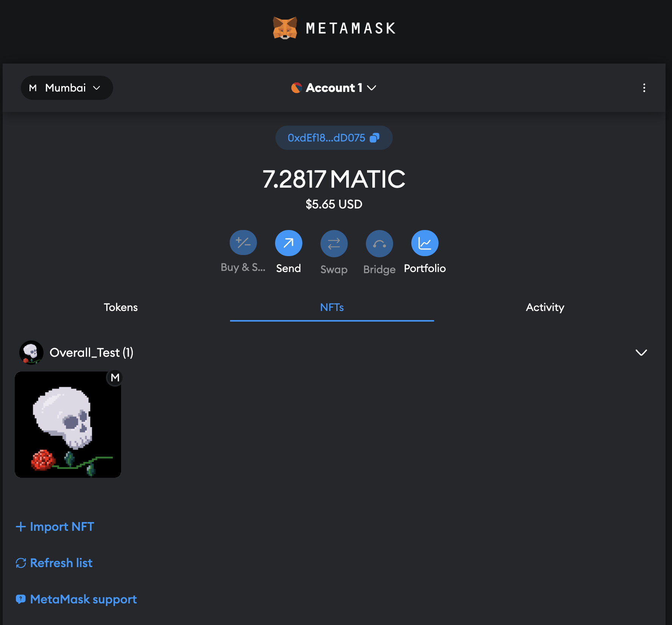Click the MetaMask support chat icon

coord(21,599)
